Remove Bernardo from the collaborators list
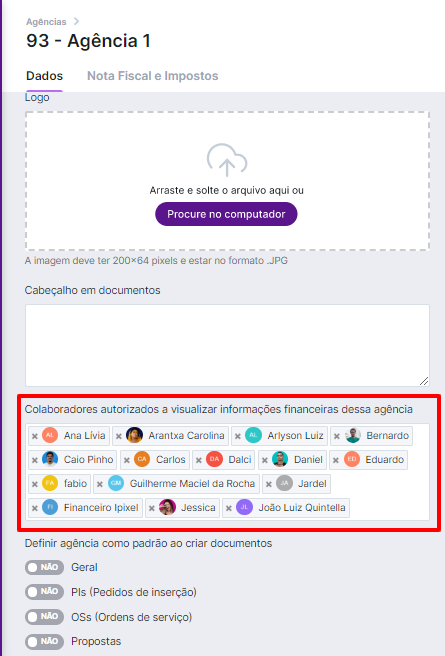Viewport: 445px width, 656px height. [337, 436]
